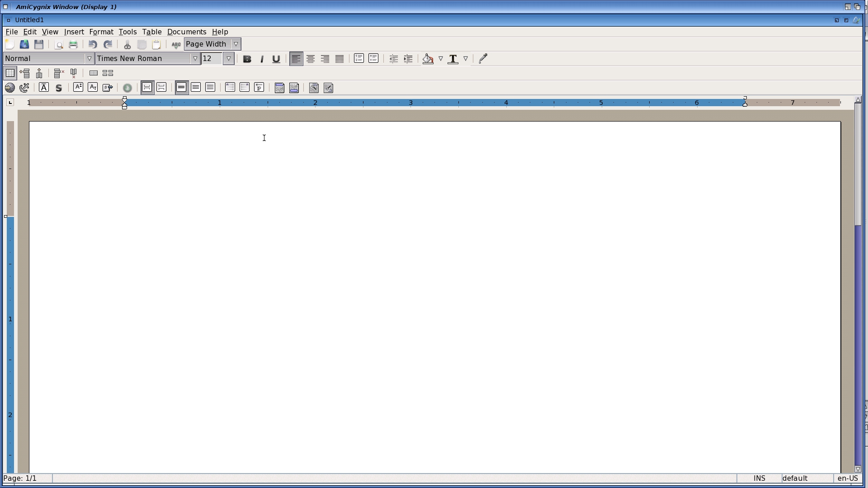This screenshot has height=488, width=868.
Task: Expand the Page Width zoom dropdown arrow
Action: click(236, 44)
